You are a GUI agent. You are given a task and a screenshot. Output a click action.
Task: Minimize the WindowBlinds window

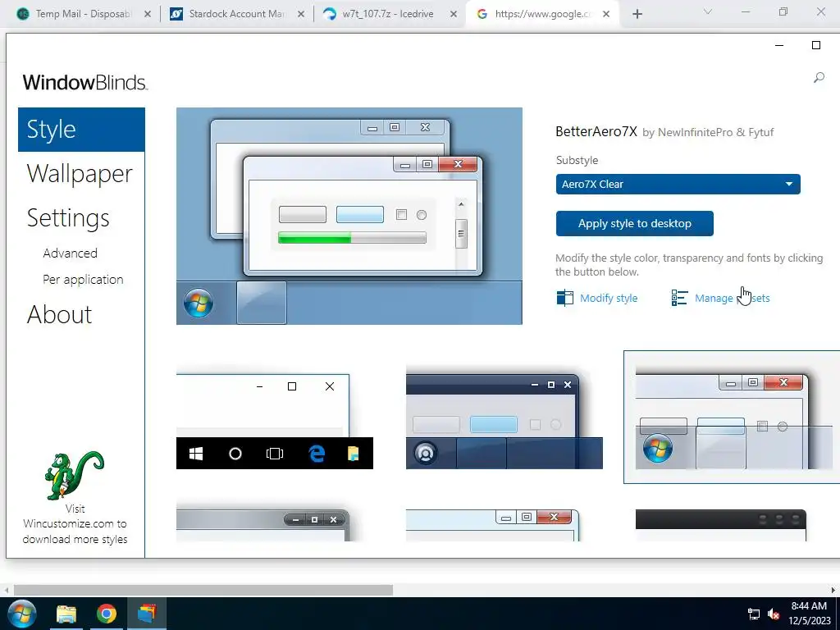(779, 46)
